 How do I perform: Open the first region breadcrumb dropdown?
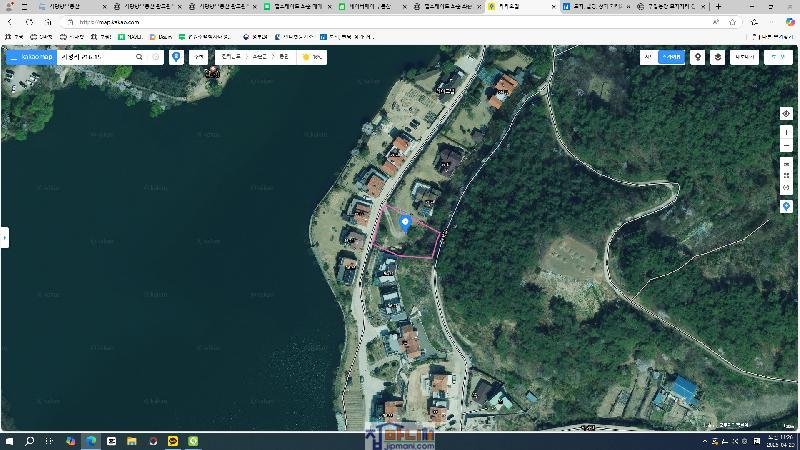[x=230, y=57]
